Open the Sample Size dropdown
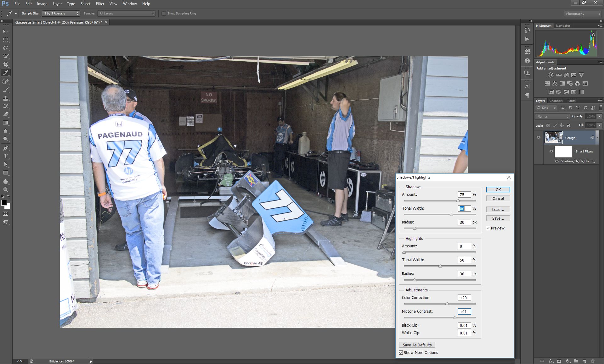This screenshot has width=604, height=364. point(61,14)
